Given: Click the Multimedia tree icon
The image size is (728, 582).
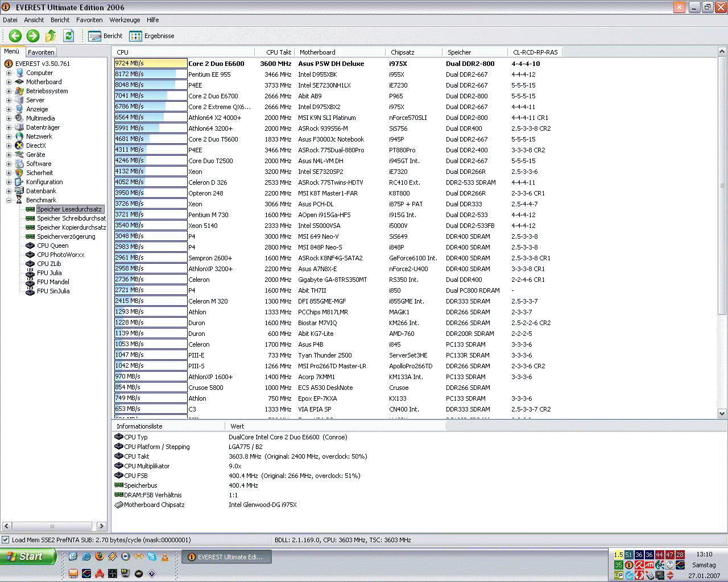Looking at the screenshot, I should click(x=19, y=118).
